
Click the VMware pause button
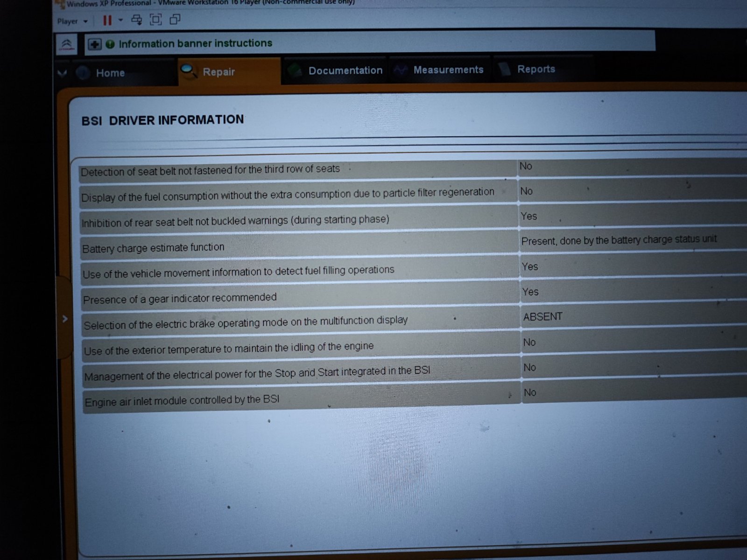pos(107,21)
